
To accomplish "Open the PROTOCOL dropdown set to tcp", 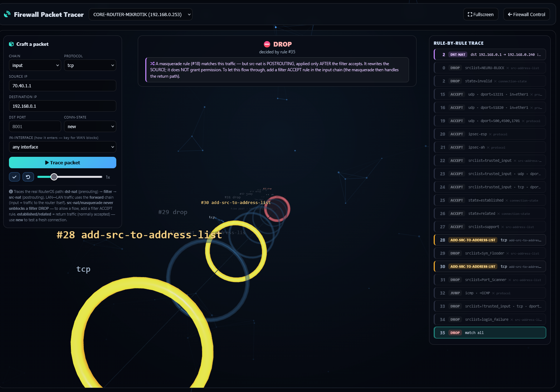I will pyautogui.click(x=90, y=65).
